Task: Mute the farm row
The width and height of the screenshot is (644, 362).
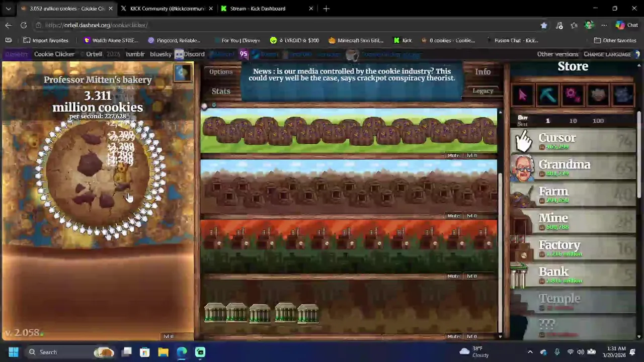Action: pyautogui.click(x=454, y=155)
